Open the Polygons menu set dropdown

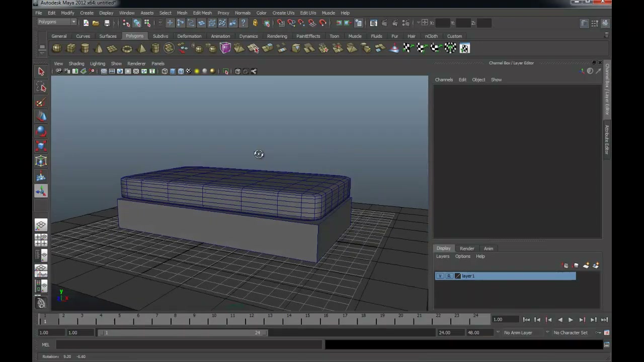pyautogui.click(x=56, y=22)
